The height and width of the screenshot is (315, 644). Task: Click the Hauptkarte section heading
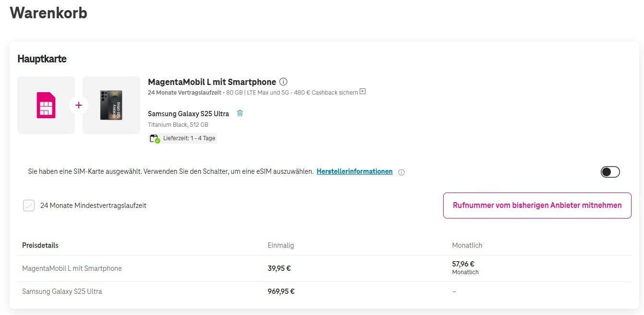point(42,59)
